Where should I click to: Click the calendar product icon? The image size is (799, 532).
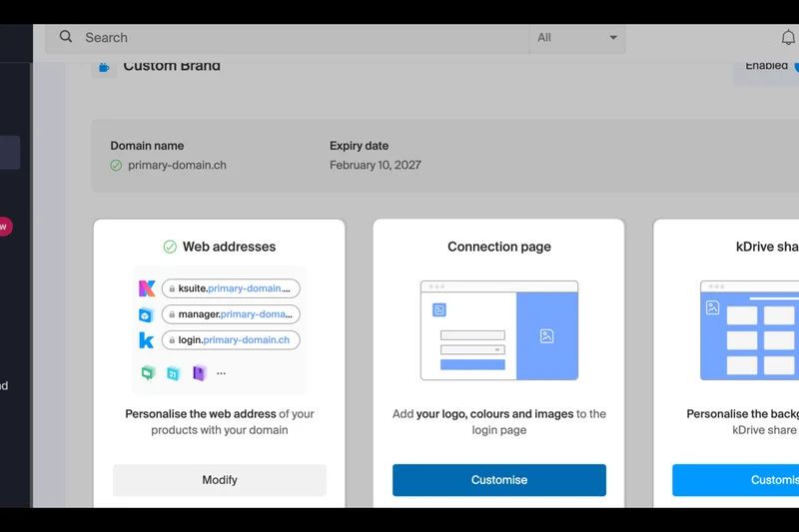point(173,373)
